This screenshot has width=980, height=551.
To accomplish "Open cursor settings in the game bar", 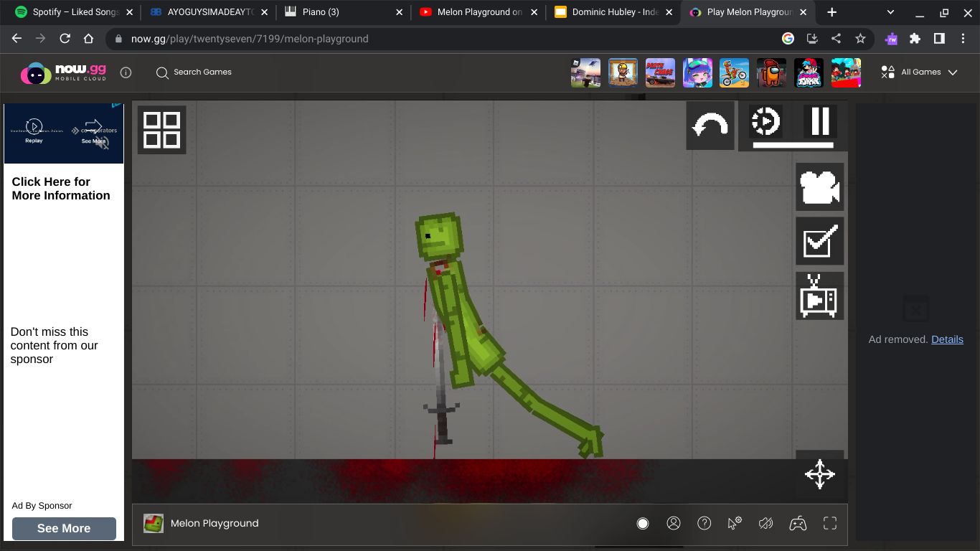I will click(735, 523).
